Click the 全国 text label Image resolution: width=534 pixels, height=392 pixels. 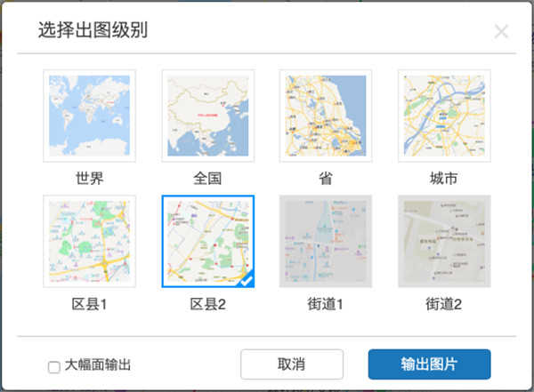coord(207,178)
